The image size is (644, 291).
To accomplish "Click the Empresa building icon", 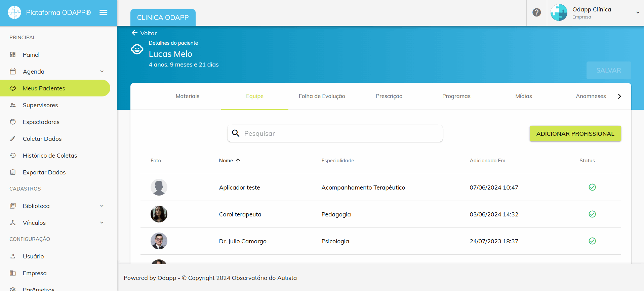I will click(x=13, y=273).
